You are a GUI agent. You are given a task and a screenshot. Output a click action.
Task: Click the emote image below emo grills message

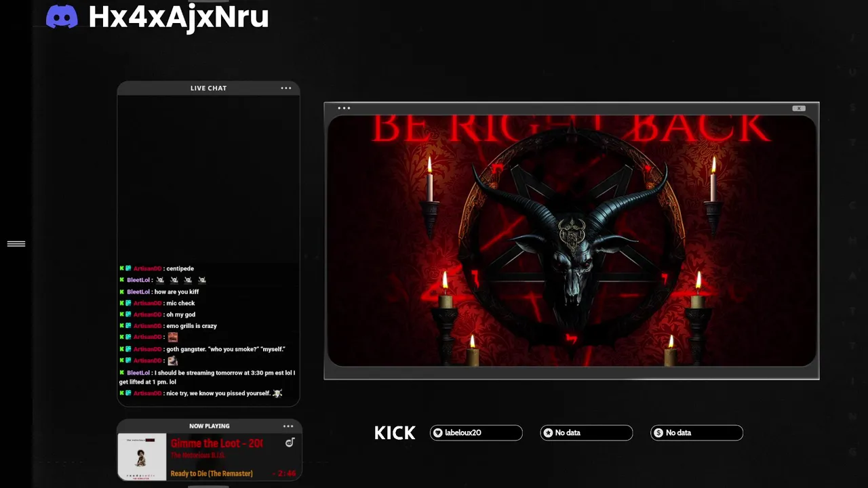[x=172, y=337]
